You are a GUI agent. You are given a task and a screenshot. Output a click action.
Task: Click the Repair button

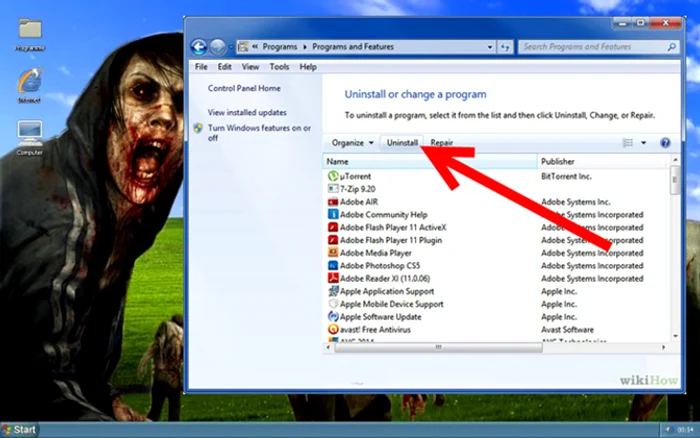tap(442, 143)
